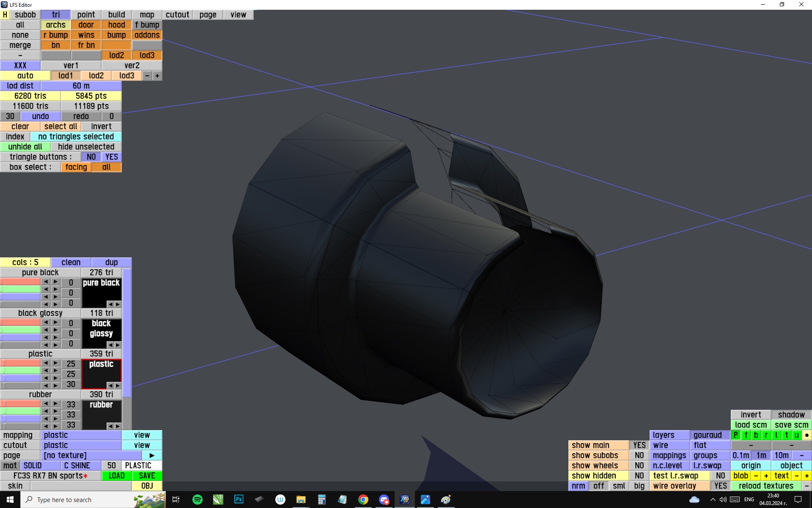Click the lod dist 60 m field
The height and width of the screenshot is (508, 812).
coord(81,86)
